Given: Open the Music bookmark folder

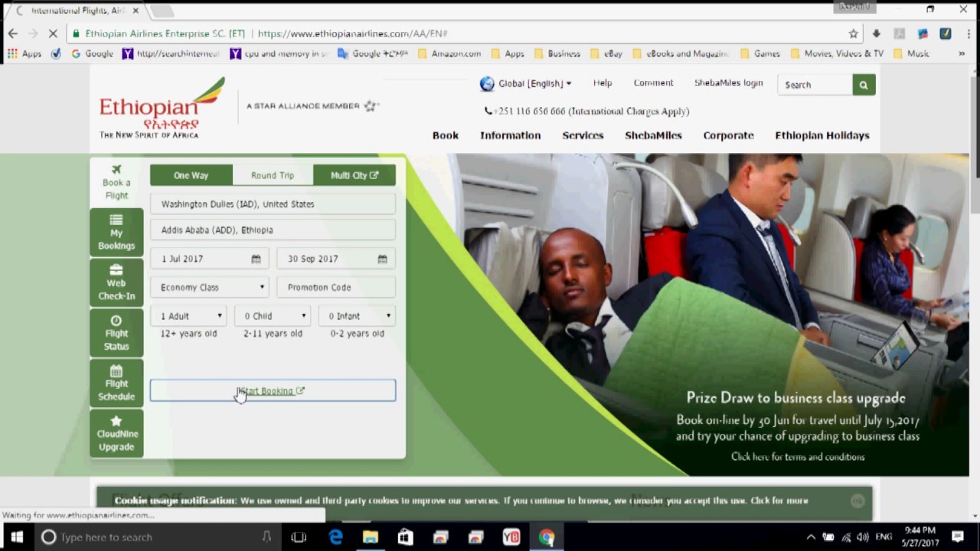Looking at the screenshot, I should click(910, 54).
